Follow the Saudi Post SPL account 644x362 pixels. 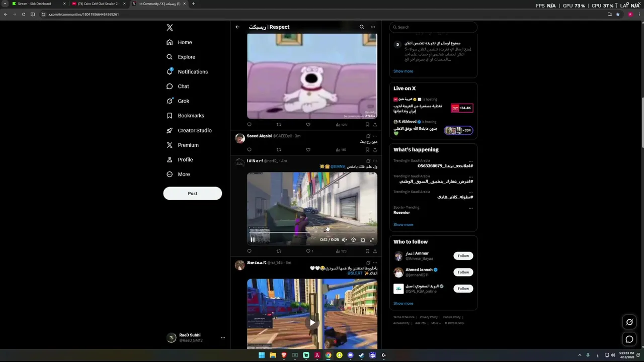(463, 289)
